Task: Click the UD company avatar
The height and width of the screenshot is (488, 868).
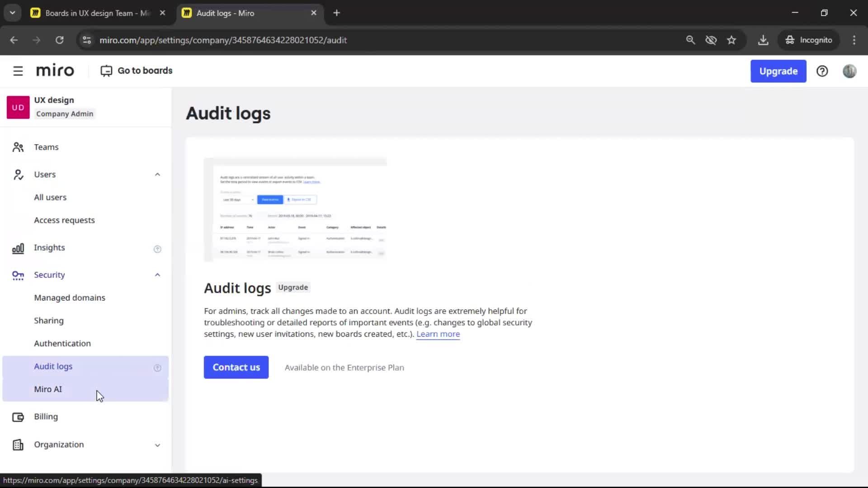Action: pos(18,107)
